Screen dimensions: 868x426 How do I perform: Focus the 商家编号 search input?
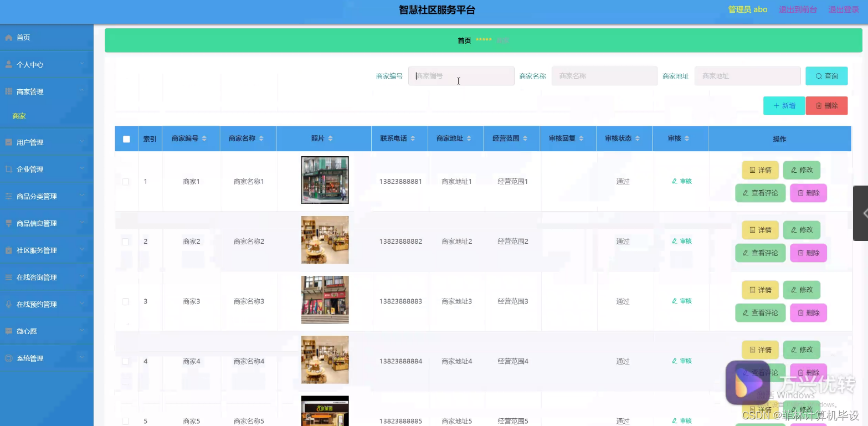pos(461,76)
